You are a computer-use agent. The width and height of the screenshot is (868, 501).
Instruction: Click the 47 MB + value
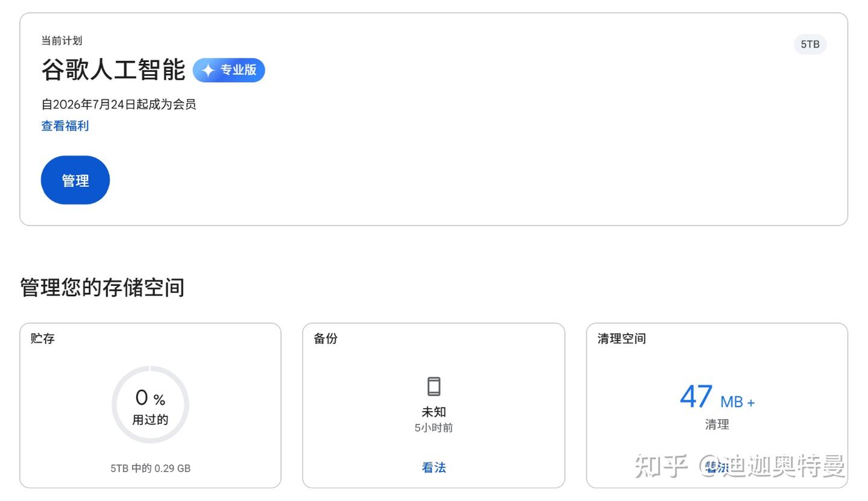click(x=717, y=397)
